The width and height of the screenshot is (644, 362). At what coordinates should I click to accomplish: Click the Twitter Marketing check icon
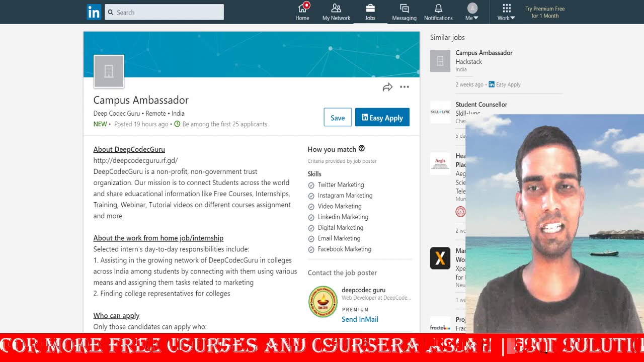tap(311, 185)
